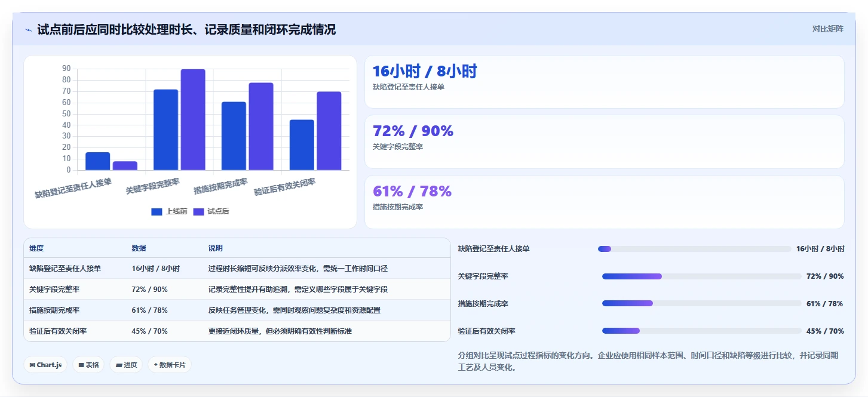Click the description starting 更接近闭环质量

point(280,331)
